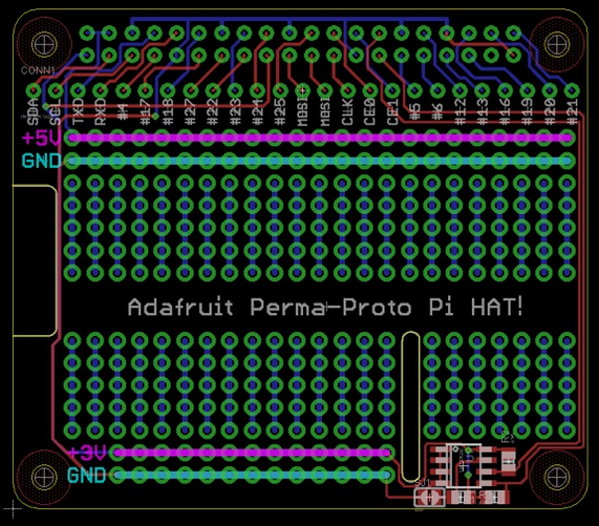Click the cyan GND rail below +3V rail

tap(252, 476)
